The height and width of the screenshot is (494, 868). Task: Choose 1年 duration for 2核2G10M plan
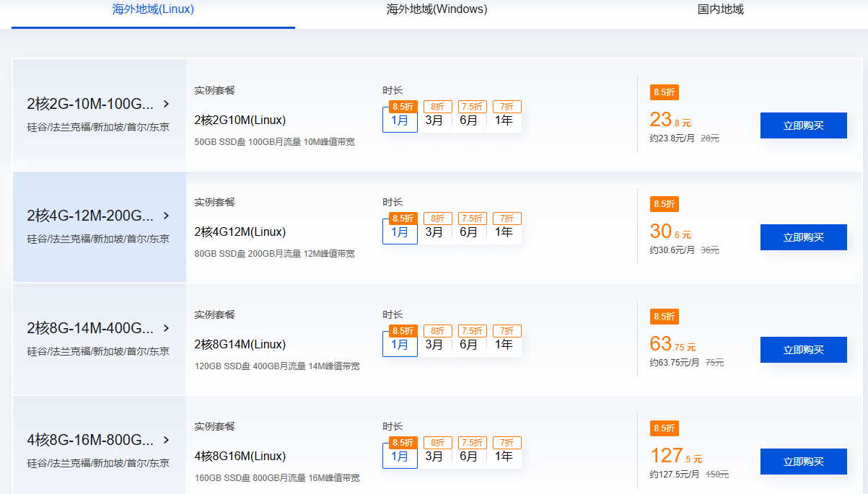pyautogui.click(x=504, y=120)
